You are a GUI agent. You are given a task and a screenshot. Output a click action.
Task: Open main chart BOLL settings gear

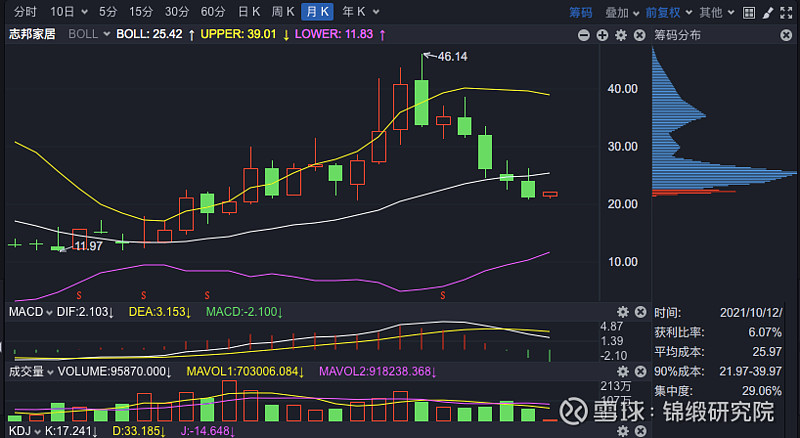coord(620,34)
